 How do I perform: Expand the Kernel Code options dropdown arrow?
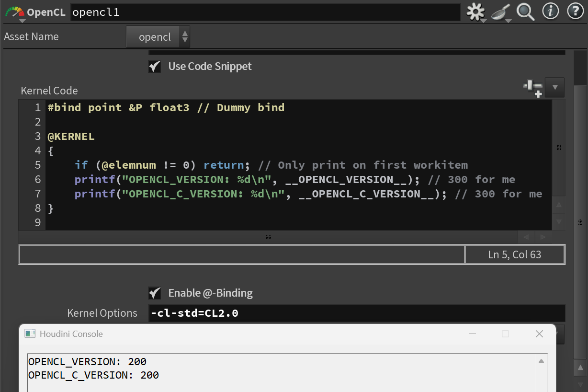coord(555,87)
